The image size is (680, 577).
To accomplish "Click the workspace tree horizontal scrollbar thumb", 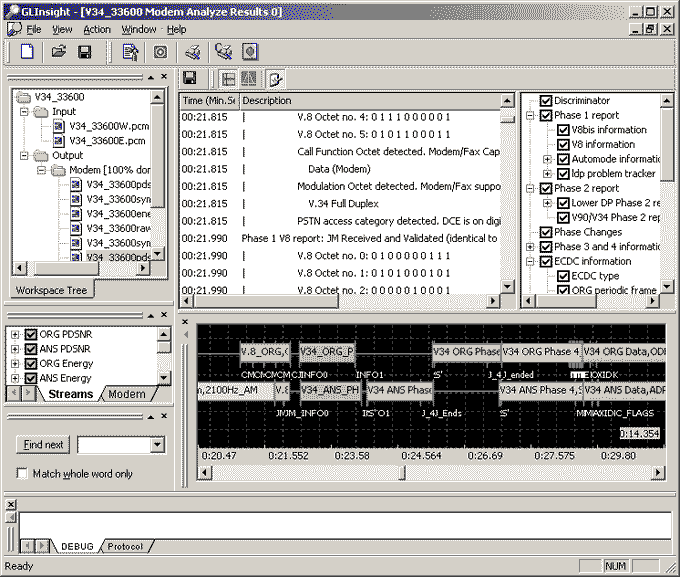I will (x=67, y=269).
